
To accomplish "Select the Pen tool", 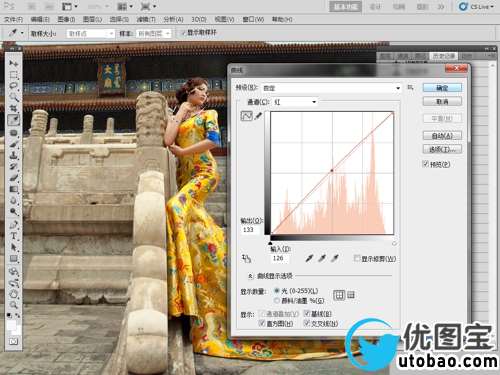I will click(x=14, y=225).
